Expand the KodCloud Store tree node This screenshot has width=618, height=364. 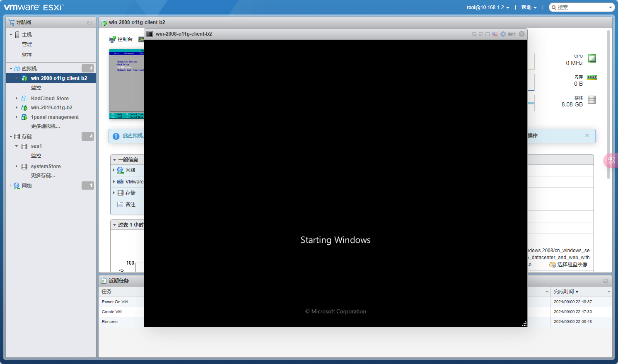17,99
